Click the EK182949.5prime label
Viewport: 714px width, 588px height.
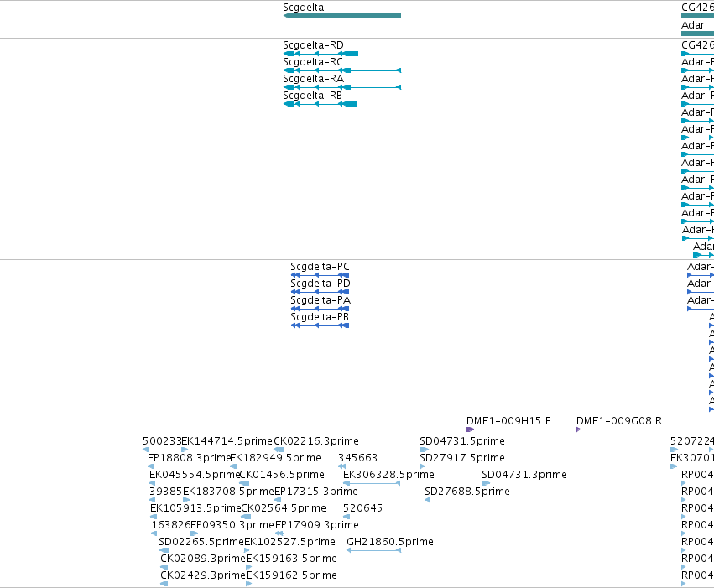tap(275, 458)
